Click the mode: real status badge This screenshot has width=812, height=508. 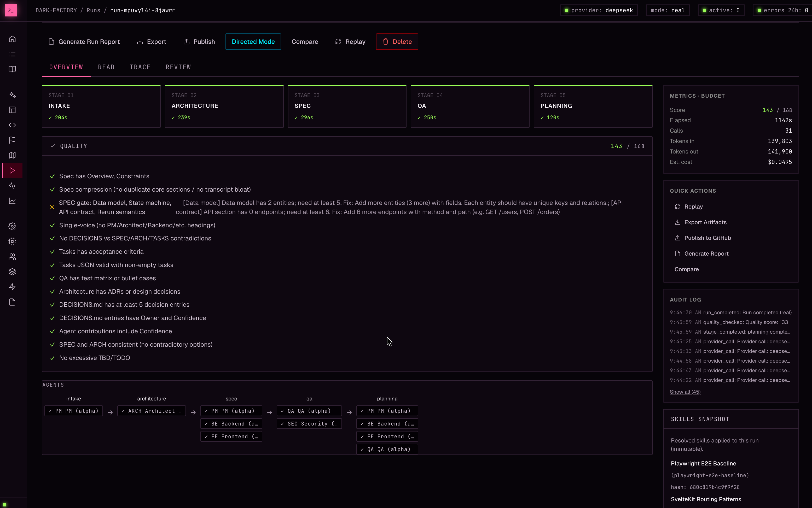[668, 10]
